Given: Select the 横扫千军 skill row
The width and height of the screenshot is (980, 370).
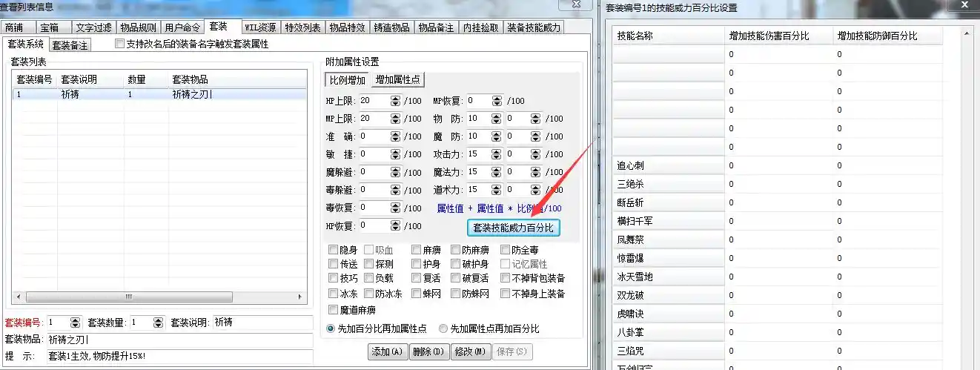Looking at the screenshot, I should click(778, 221).
